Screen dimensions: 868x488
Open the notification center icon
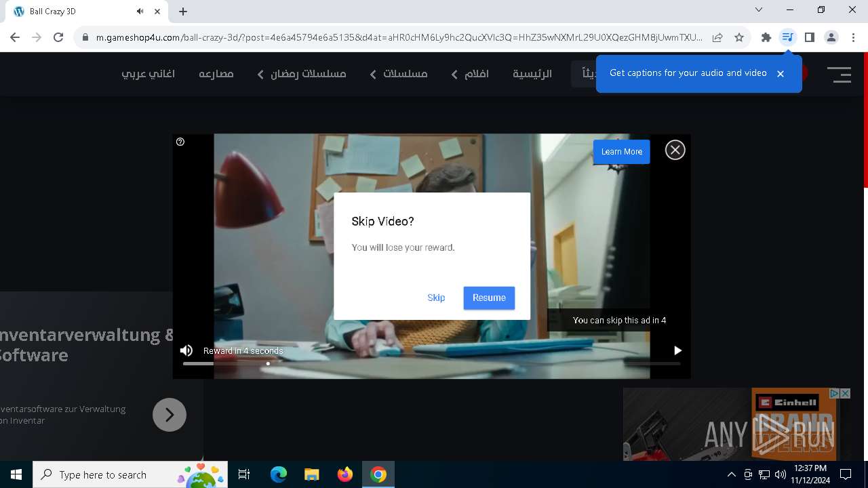(846, 474)
